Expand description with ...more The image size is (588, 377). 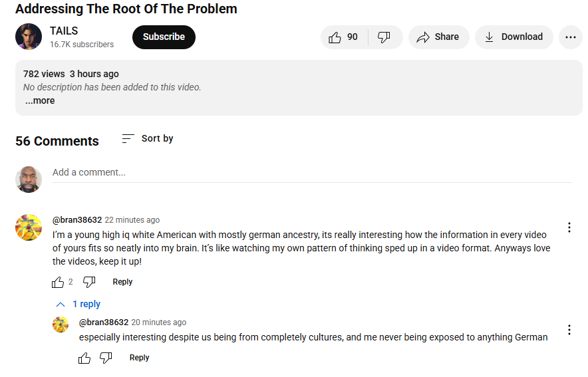pos(40,101)
